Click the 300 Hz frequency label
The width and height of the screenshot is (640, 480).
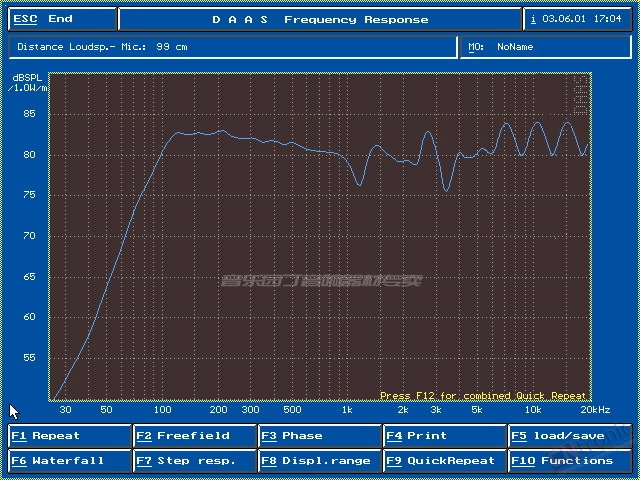pos(250,410)
